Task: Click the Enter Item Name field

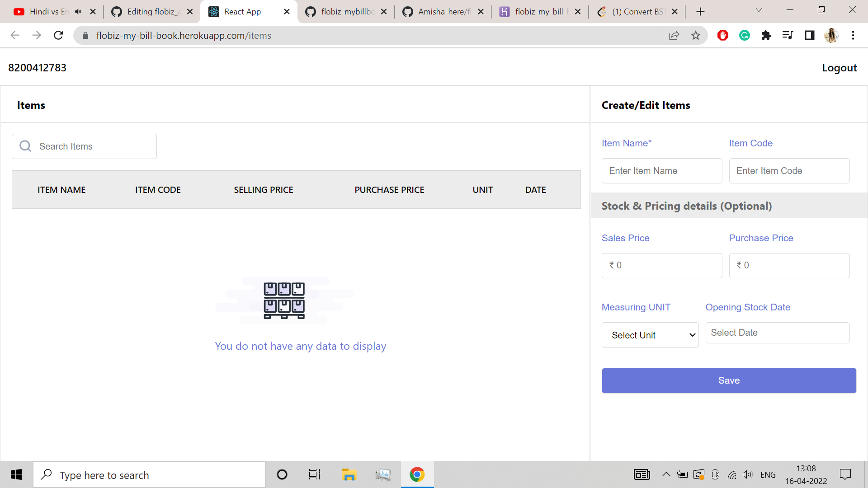Action: coord(661,171)
